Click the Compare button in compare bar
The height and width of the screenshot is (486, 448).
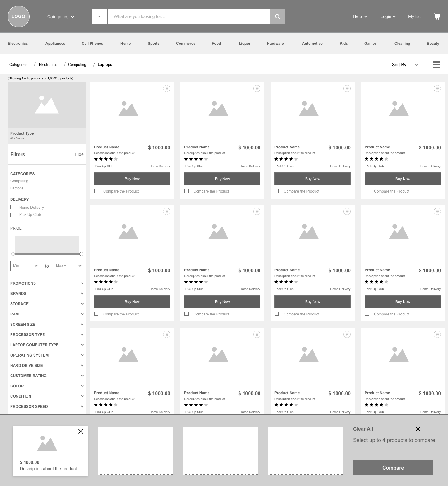click(x=393, y=468)
